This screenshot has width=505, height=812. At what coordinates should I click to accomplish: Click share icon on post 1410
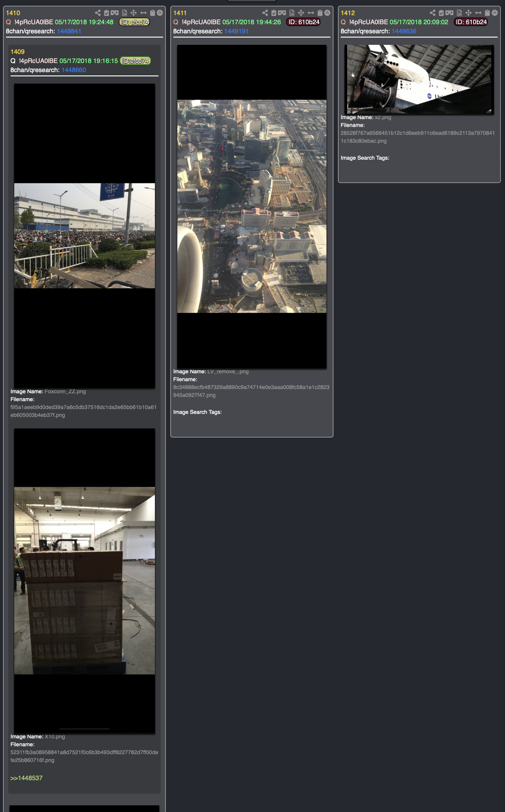pos(98,13)
